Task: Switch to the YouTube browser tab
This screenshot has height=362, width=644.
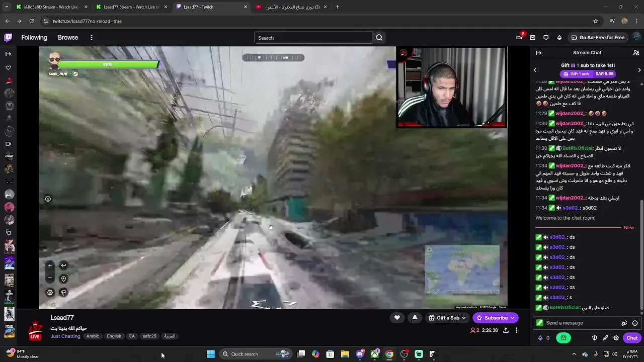Action: pos(291,7)
